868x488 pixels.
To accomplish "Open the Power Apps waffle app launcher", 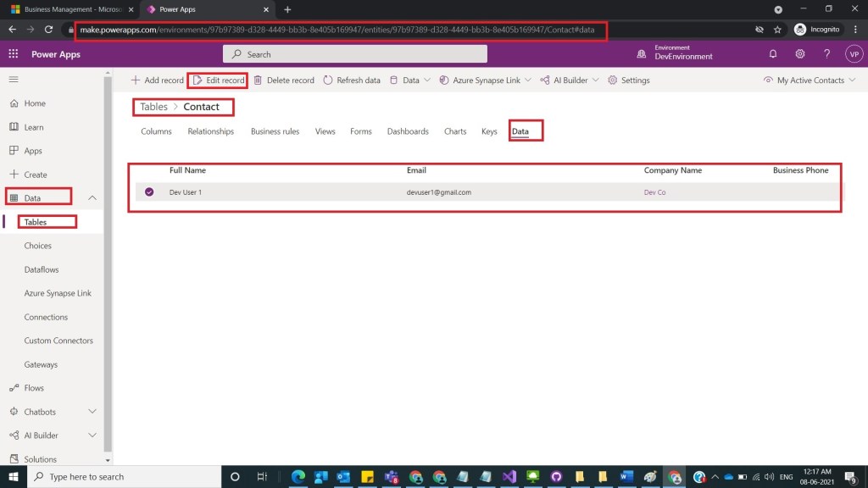I will (13, 54).
